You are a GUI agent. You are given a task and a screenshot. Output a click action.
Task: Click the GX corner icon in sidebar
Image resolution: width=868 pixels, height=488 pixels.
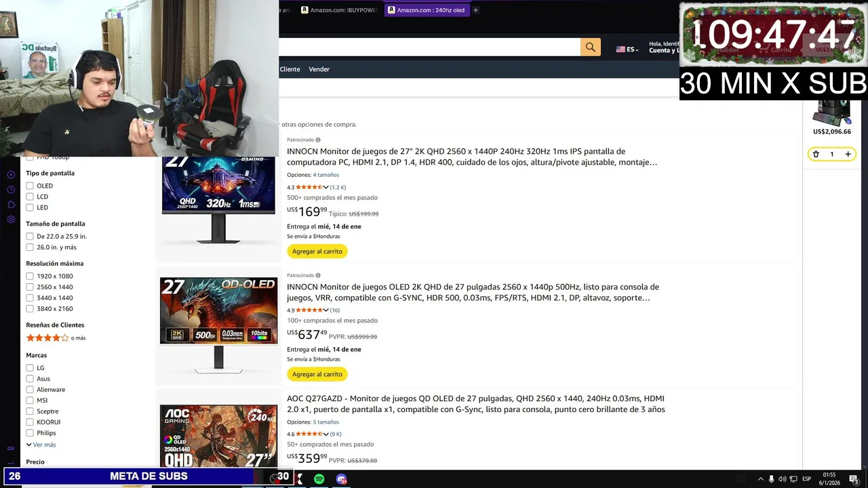(11, 448)
